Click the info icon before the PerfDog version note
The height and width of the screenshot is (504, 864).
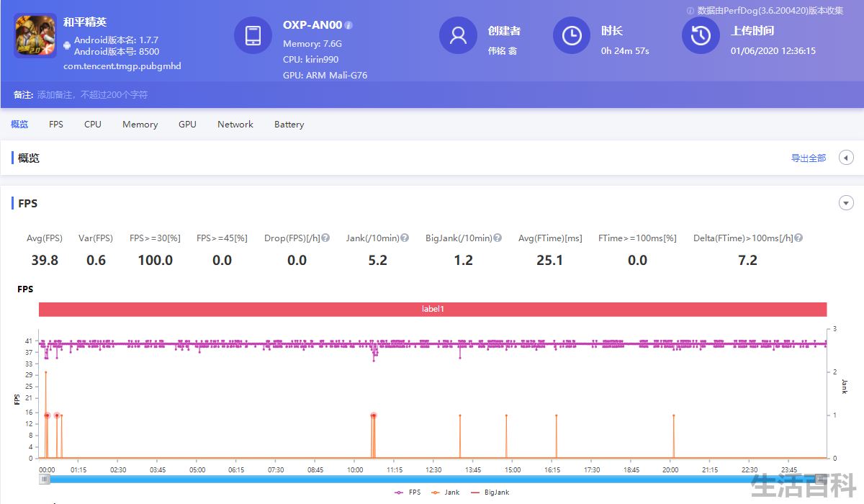click(x=690, y=11)
